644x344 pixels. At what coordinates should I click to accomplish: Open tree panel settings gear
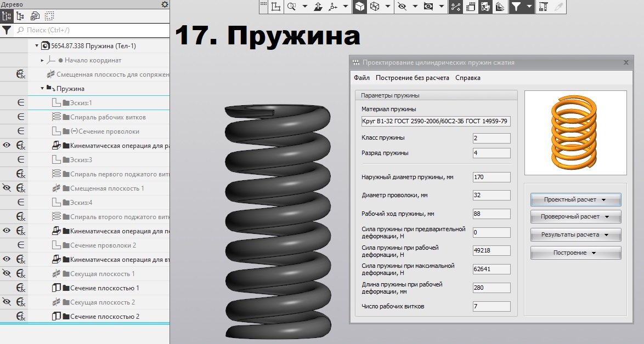coord(165,4)
